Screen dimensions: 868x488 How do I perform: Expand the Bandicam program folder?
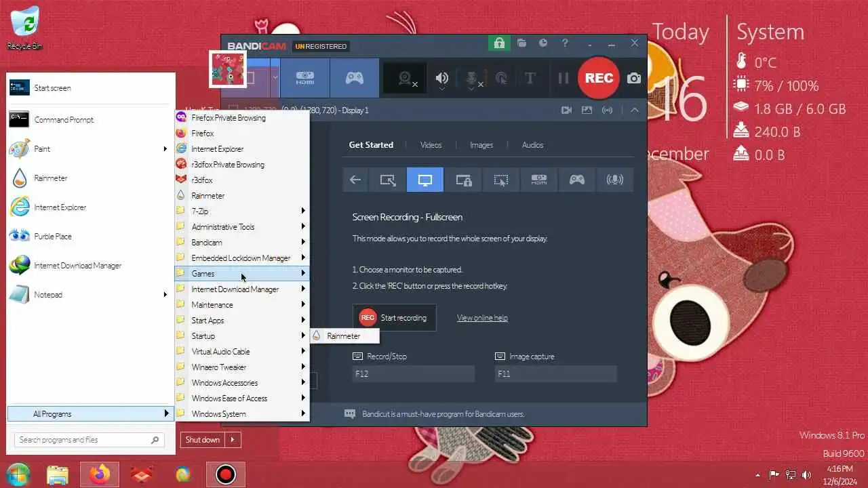[x=242, y=243]
